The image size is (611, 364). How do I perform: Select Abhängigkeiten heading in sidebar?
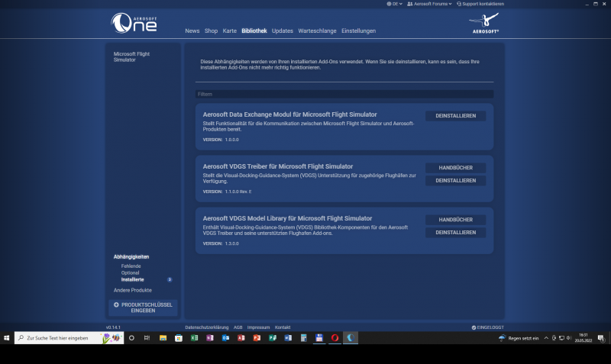(131, 257)
